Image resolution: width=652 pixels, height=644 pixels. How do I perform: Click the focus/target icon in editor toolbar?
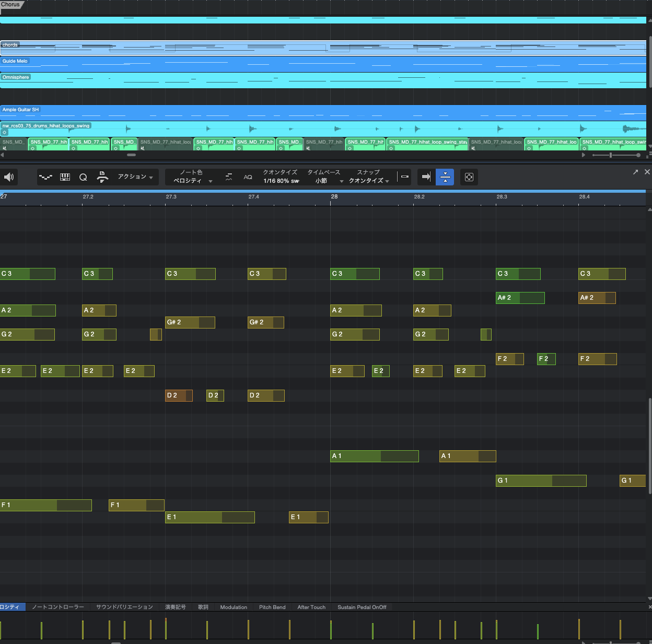pos(469,177)
